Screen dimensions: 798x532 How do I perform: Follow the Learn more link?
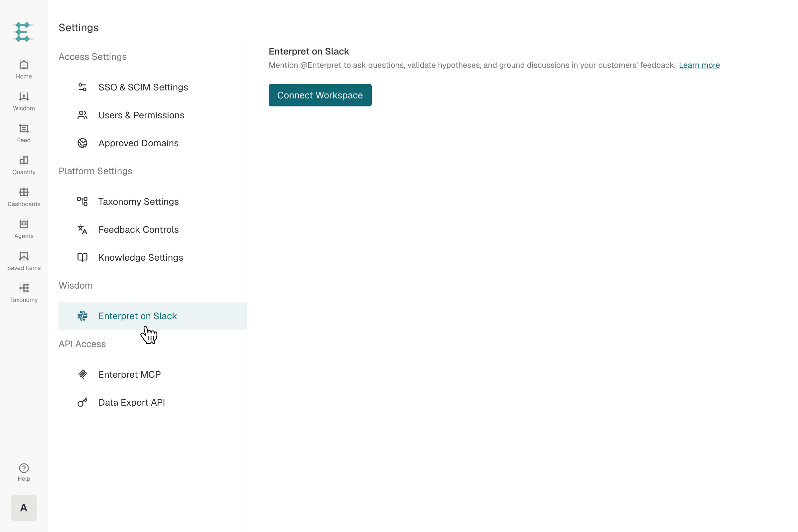699,65
